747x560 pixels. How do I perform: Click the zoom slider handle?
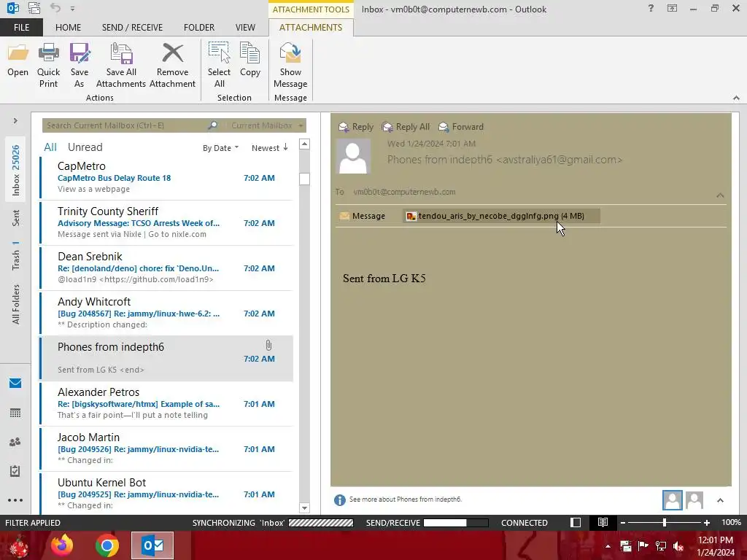click(664, 522)
